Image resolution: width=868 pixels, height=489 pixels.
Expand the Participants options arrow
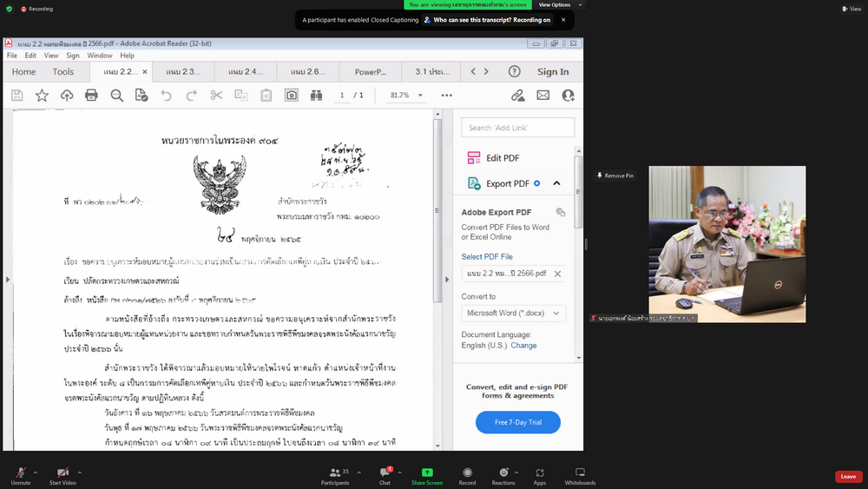click(358, 472)
